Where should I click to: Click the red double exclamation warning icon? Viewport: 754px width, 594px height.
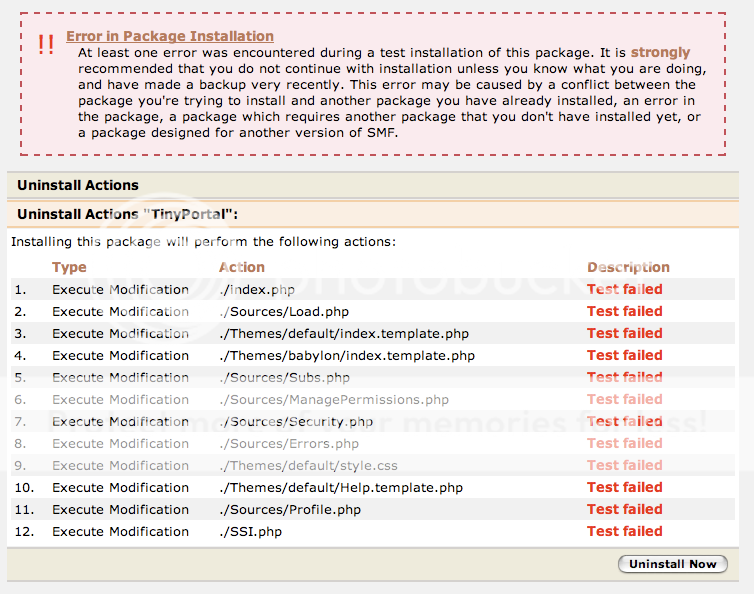pos(46,44)
